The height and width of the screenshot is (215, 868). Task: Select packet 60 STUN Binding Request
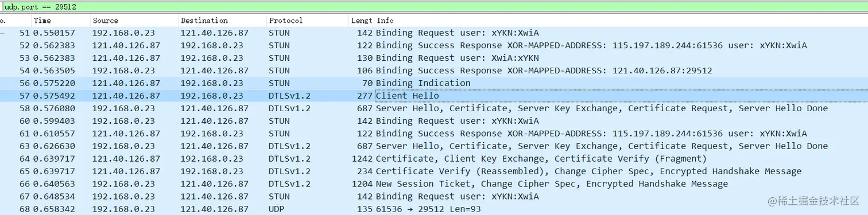(434, 121)
